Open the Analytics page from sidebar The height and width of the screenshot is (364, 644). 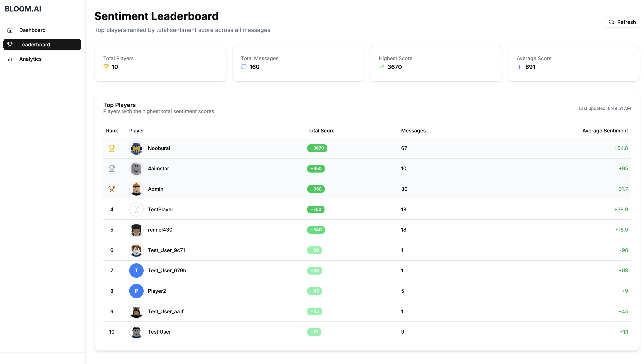[x=30, y=59]
